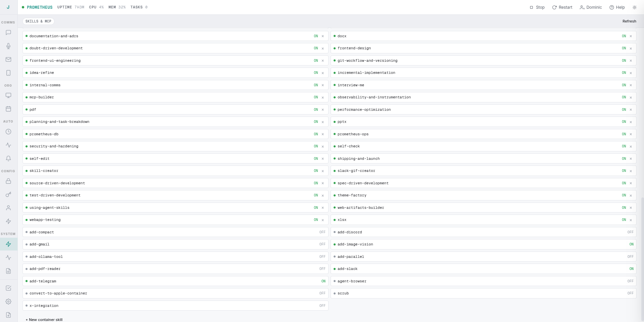Remove the webapp-testing skill with its ×

323,220
